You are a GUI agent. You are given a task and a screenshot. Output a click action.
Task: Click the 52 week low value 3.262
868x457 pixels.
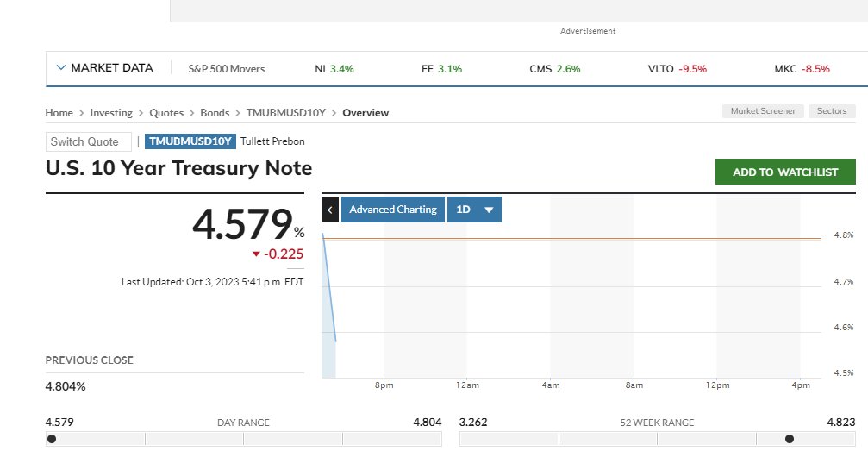tap(473, 423)
